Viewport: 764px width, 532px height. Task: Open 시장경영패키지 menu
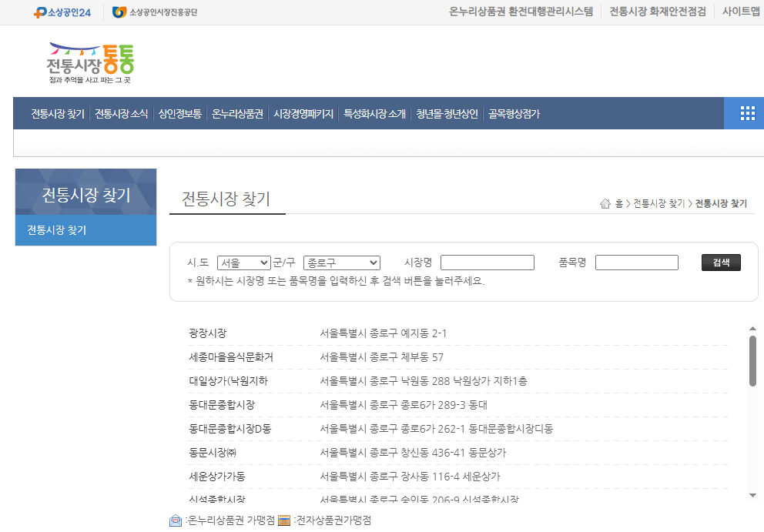[303, 113]
